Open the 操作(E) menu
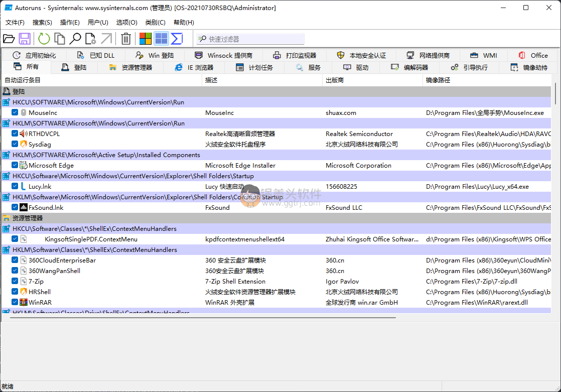This screenshot has width=561, height=392. [70, 22]
